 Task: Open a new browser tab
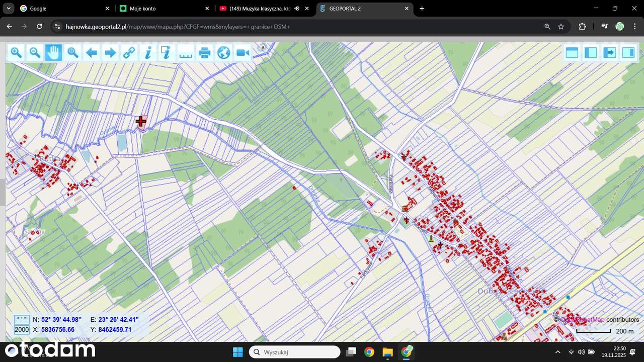422,9
